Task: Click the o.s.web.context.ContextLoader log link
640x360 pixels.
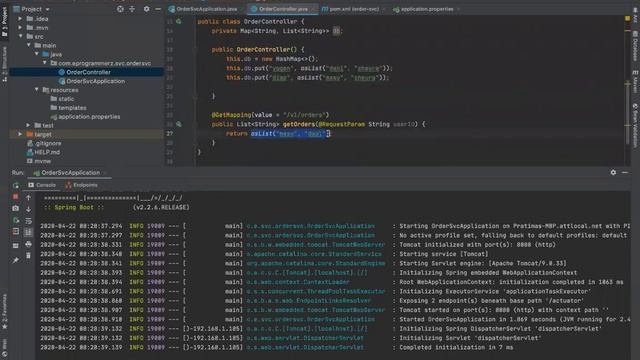Action: click(298, 282)
